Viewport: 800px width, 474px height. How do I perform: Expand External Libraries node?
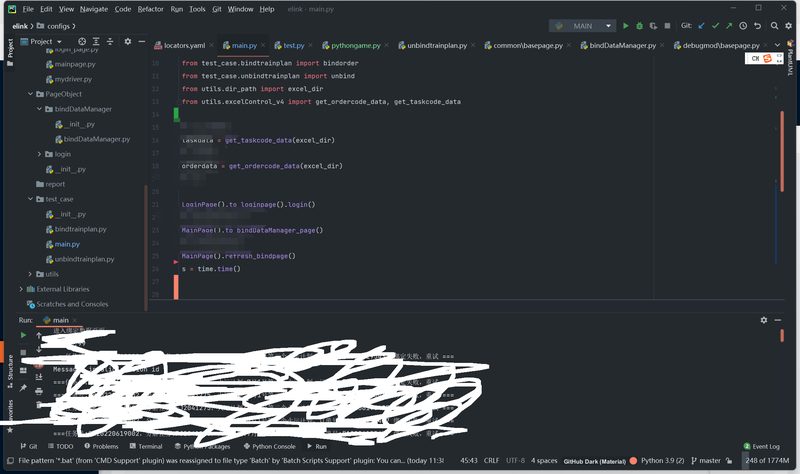(21, 289)
